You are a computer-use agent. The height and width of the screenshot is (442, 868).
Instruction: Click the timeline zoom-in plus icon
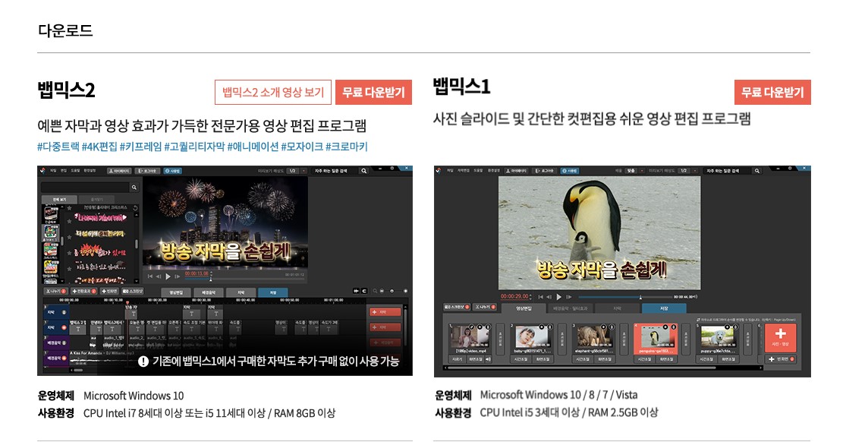point(405,291)
